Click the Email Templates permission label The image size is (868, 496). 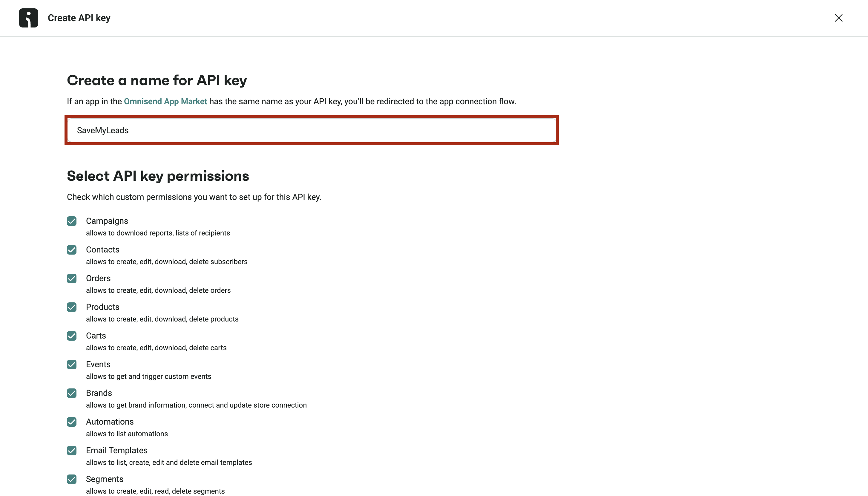116,450
